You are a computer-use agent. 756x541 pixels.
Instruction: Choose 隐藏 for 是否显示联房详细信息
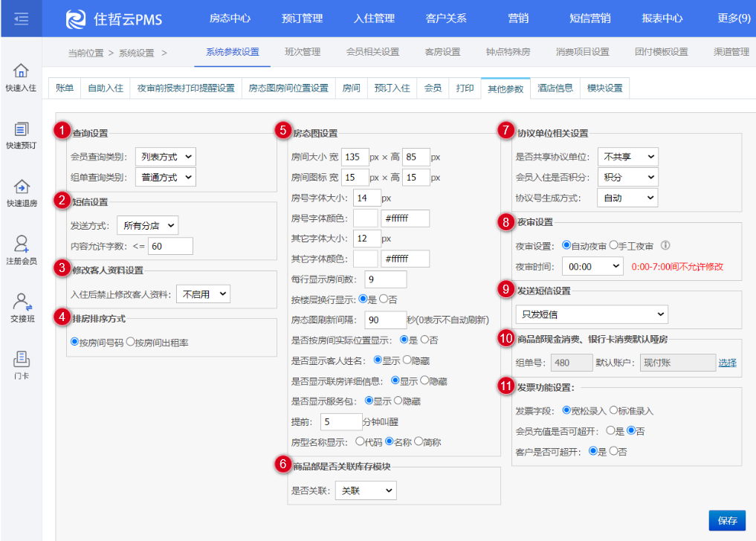(x=424, y=380)
